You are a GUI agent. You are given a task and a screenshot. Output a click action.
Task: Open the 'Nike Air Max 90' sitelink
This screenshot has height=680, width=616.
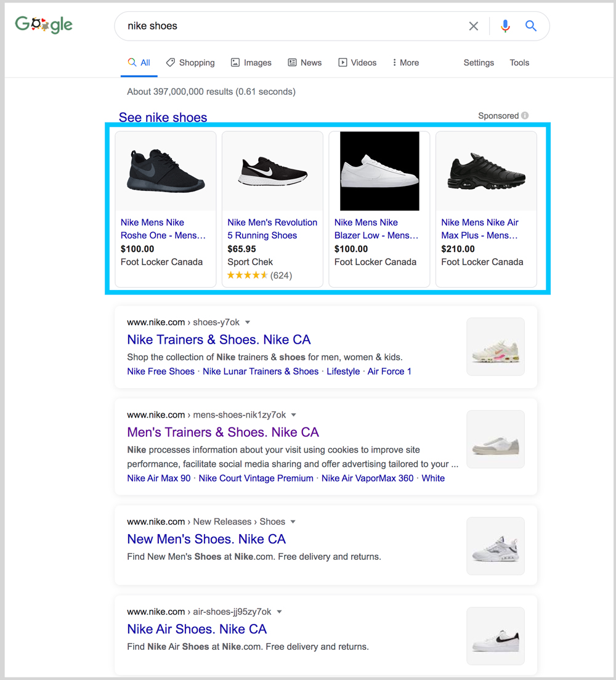click(x=159, y=478)
